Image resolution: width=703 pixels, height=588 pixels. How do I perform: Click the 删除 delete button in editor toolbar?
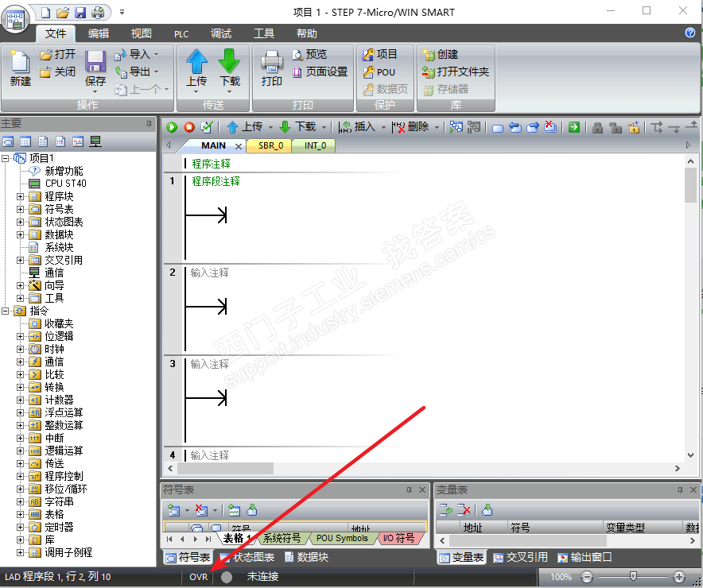pyautogui.click(x=411, y=127)
